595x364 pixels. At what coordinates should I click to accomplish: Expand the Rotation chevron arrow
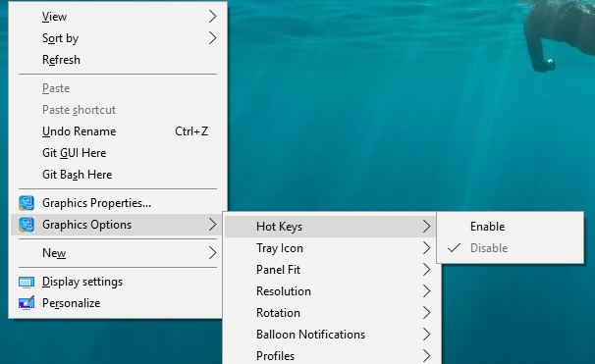(426, 313)
